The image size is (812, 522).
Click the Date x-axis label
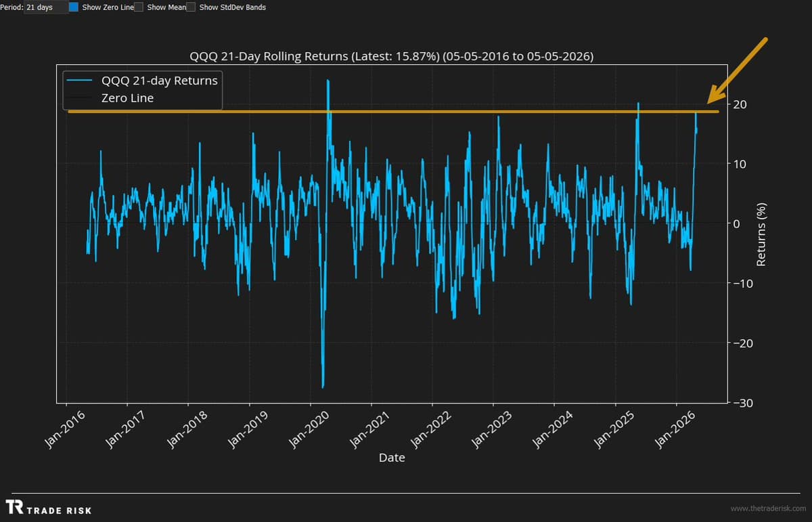(392, 458)
